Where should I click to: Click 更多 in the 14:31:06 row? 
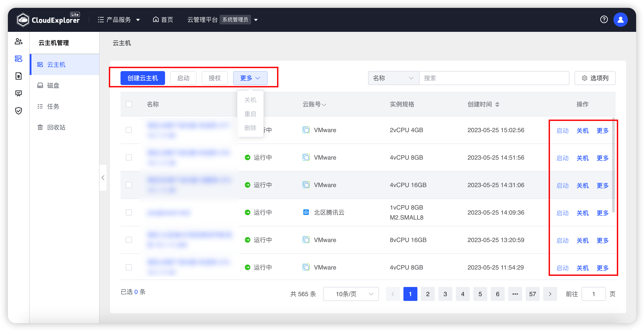[x=602, y=186]
